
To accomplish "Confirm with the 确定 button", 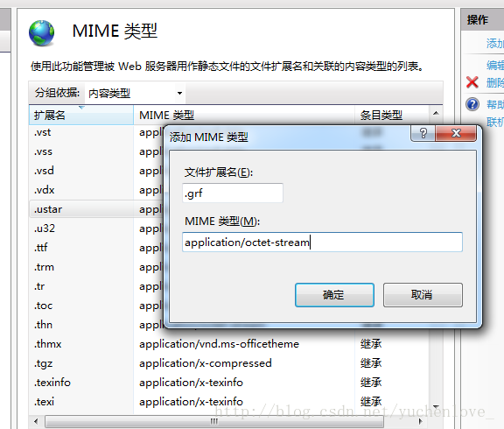I will click(334, 295).
